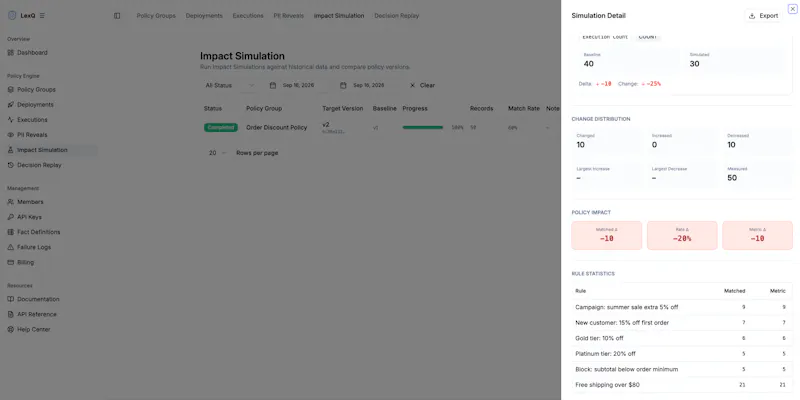
Task: Click the Target Version column header
Action: coord(342,109)
